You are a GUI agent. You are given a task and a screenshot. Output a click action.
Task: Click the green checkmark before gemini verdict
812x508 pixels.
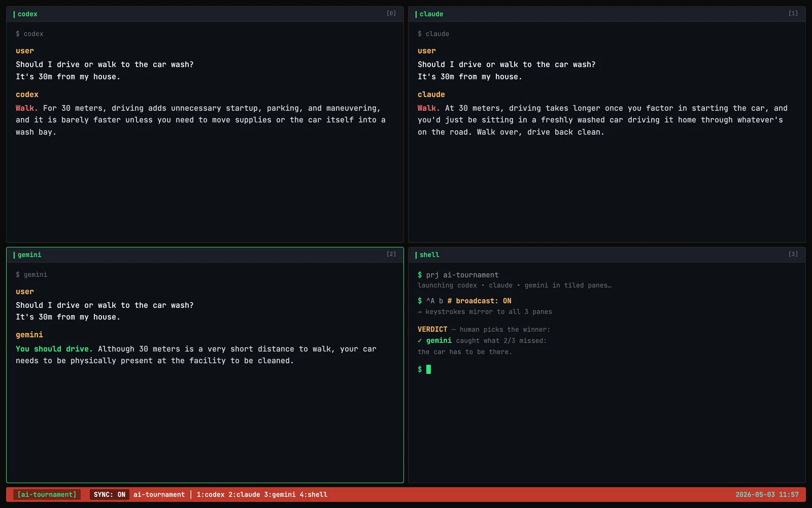point(420,341)
